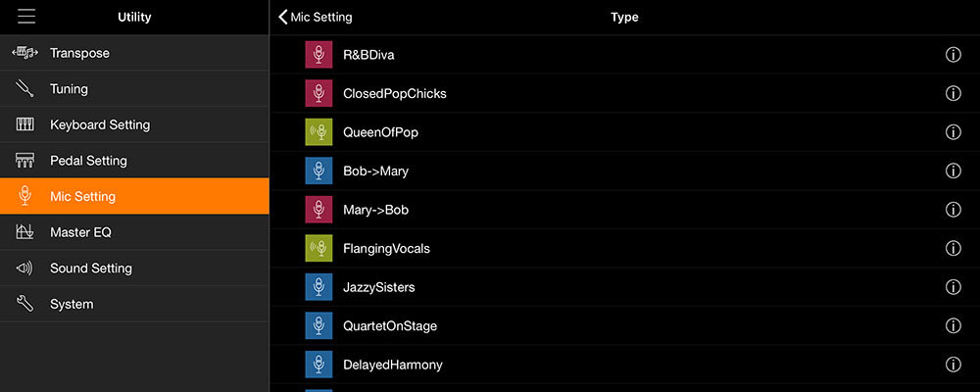Open the hamburger menu icon
This screenshot has height=392, width=980.
pos(26,17)
